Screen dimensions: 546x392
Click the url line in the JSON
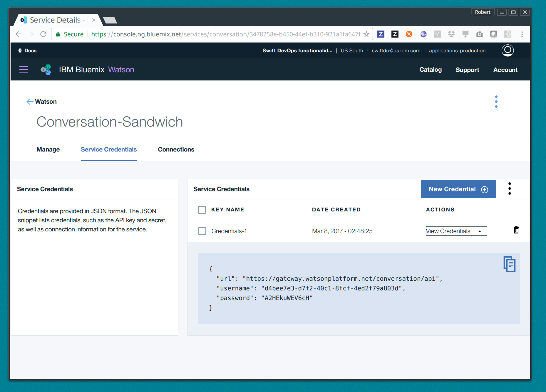tap(330, 279)
